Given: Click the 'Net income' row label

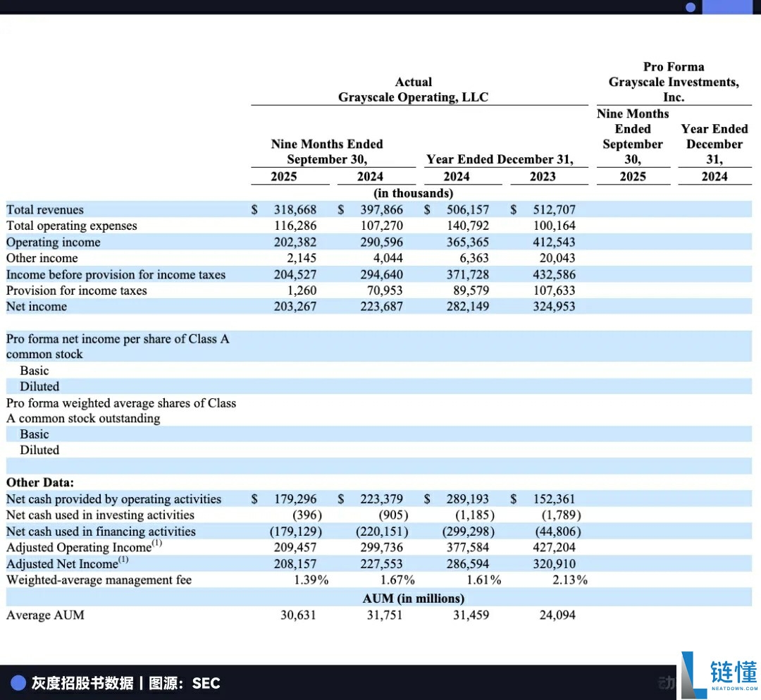Looking at the screenshot, I should (x=36, y=307).
